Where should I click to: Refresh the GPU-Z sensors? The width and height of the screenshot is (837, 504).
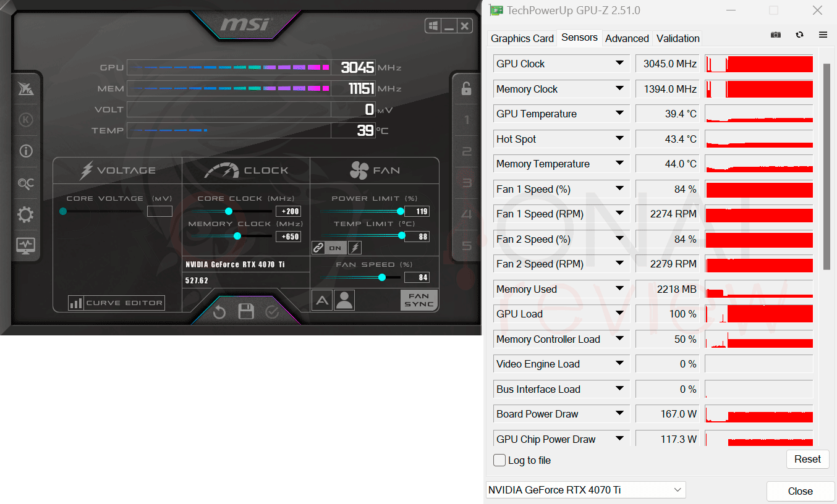click(x=799, y=35)
